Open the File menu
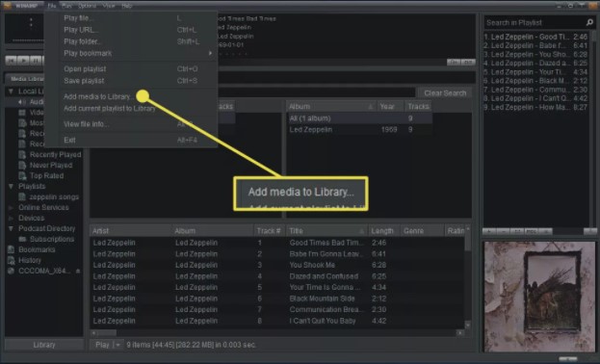600x364 pixels. [x=52, y=6]
